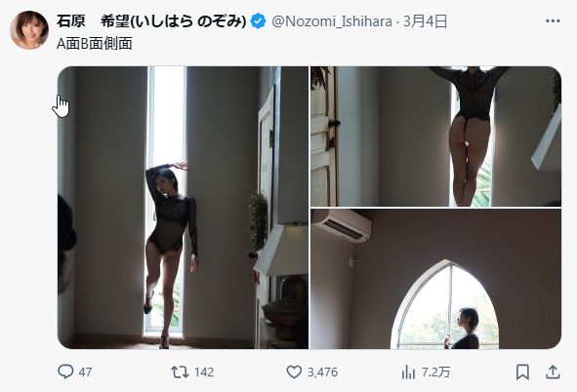Open the view analytics bar chart icon
577x392 pixels.
[408, 372]
